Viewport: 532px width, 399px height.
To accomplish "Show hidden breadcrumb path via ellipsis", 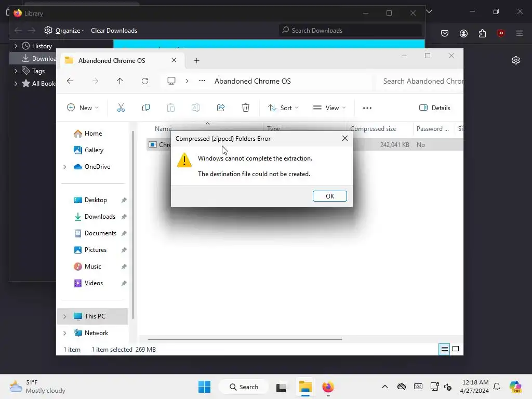I will (x=202, y=81).
